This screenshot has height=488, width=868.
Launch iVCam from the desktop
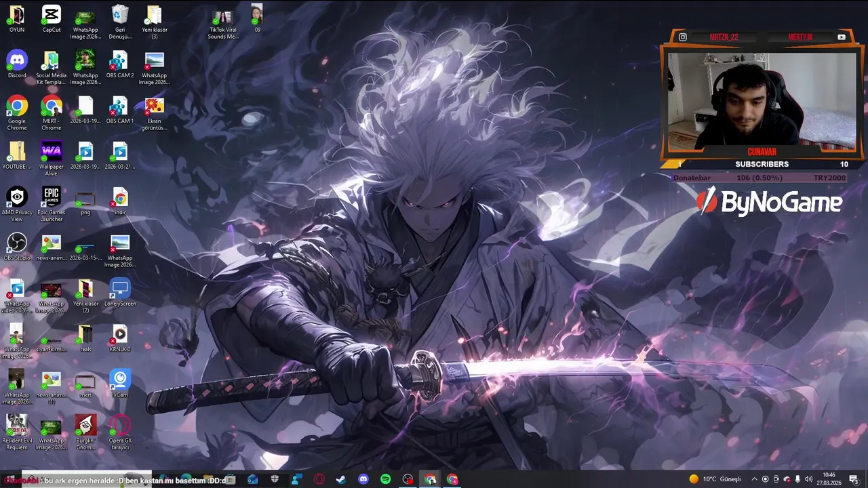pyautogui.click(x=120, y=384)
